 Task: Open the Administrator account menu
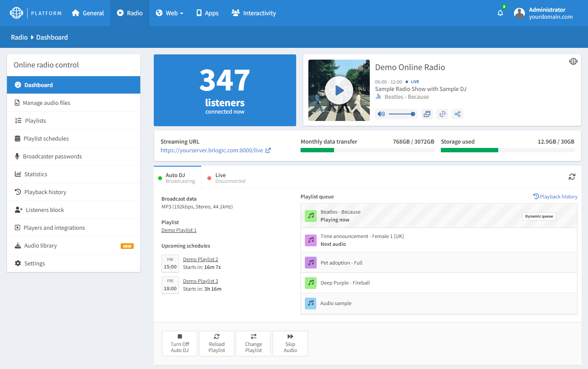544,13
